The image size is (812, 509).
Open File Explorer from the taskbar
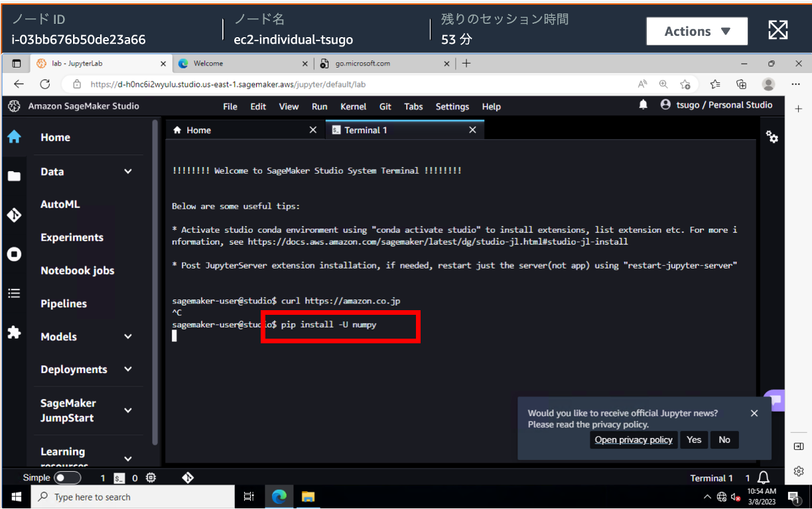click(308, 496)
